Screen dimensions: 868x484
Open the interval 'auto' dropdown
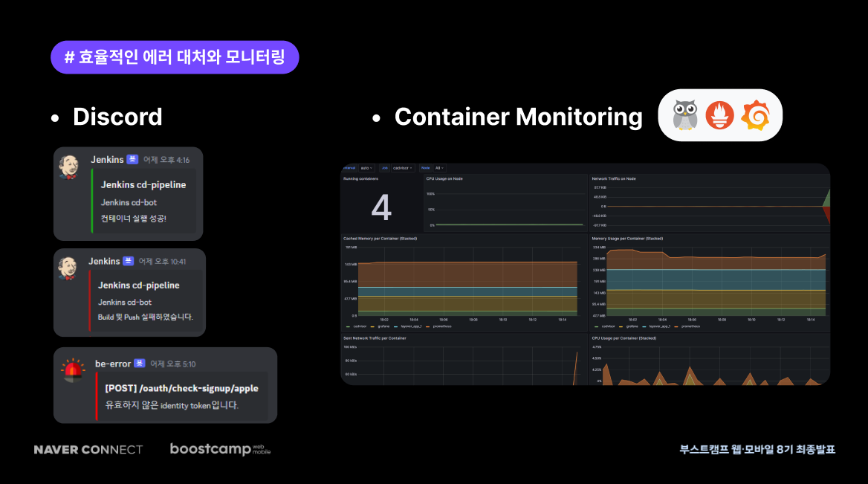(366, 168)
